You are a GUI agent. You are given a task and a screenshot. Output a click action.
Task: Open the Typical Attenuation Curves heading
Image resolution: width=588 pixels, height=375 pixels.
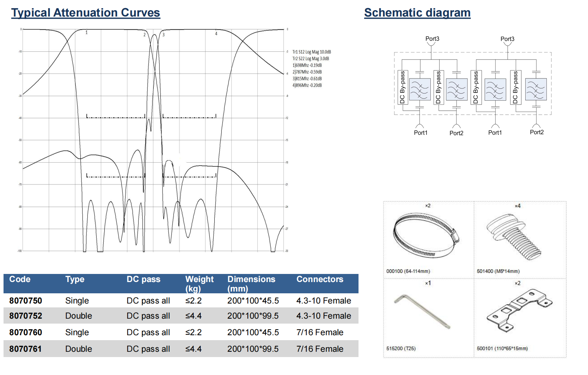pyautogui.click(x=86, y=13)
